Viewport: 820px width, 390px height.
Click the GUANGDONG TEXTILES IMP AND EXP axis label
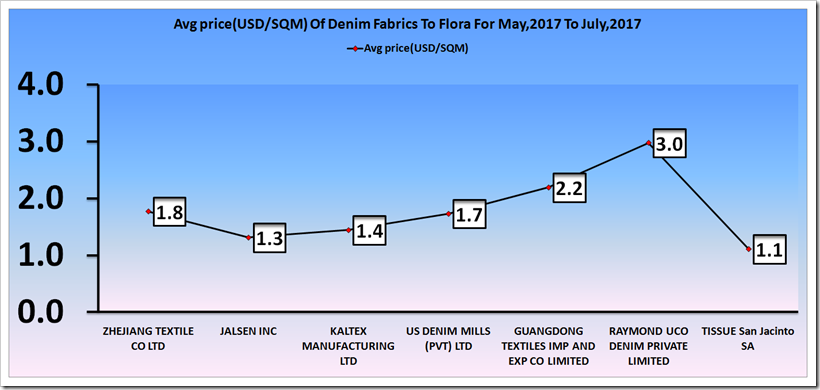coord(549,346)
